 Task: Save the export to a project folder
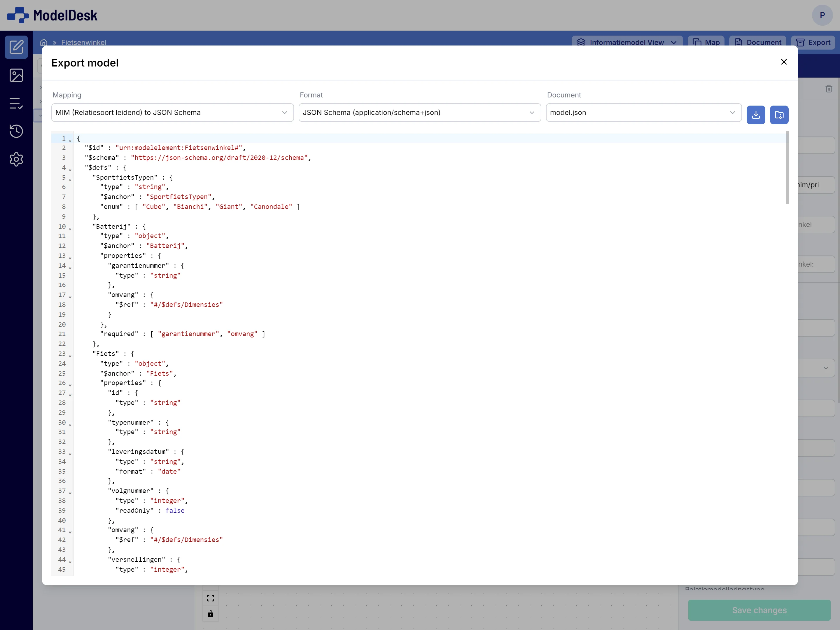click(779, 115)
